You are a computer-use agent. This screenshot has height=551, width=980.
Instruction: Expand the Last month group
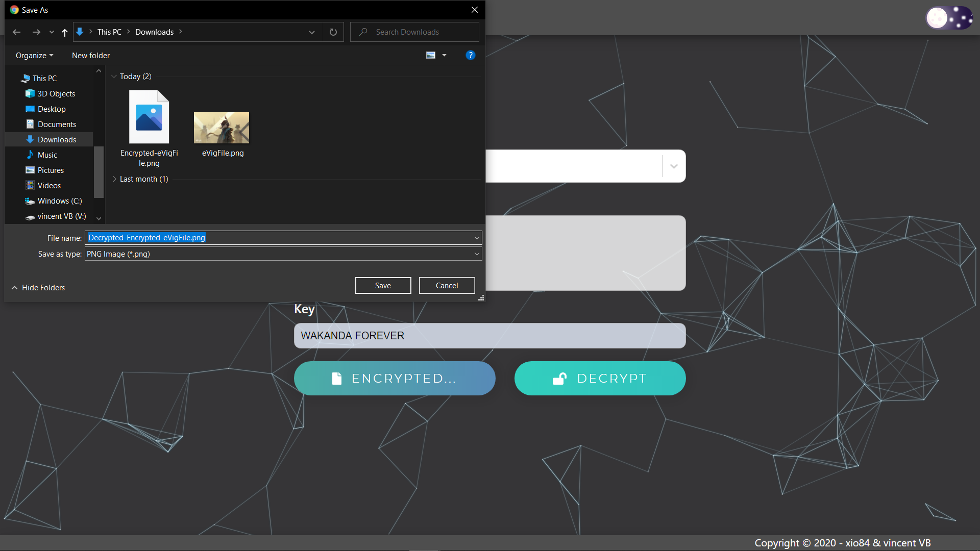point(114,179)
